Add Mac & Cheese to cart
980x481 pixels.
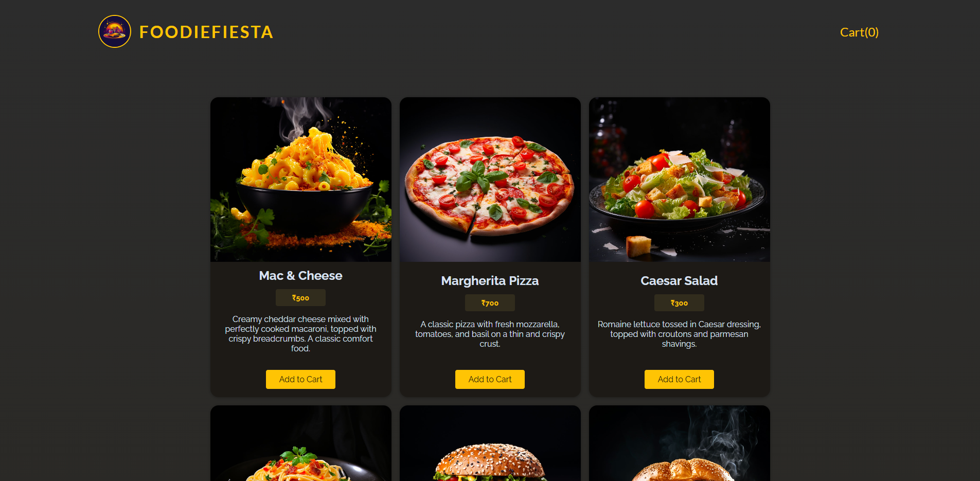pos(300,379)
